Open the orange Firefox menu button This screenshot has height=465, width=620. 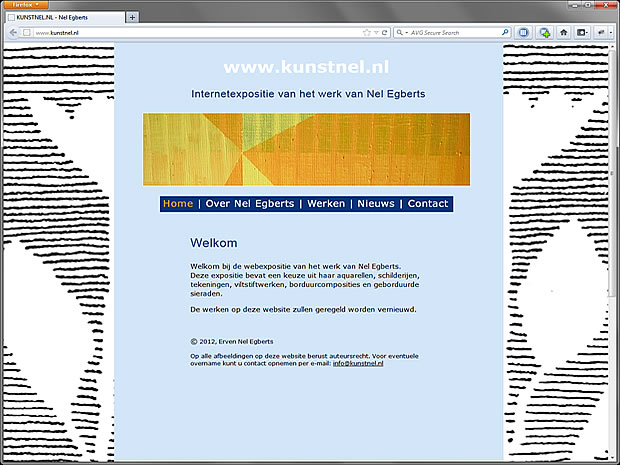26,4
